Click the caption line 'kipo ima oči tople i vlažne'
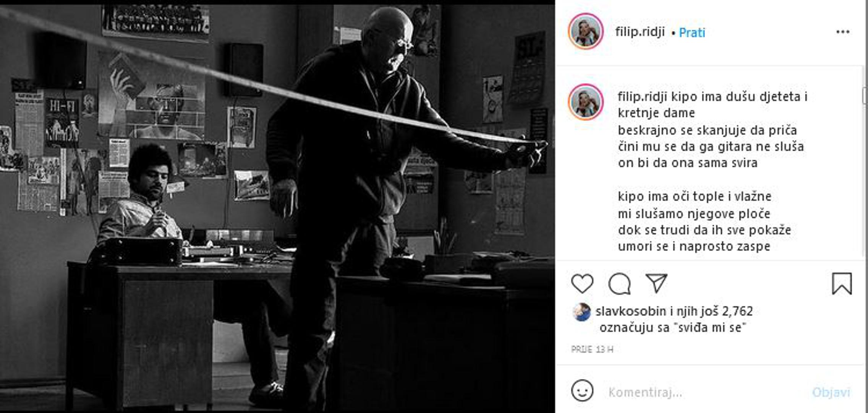The image size is (868, 413). (695, 197)
